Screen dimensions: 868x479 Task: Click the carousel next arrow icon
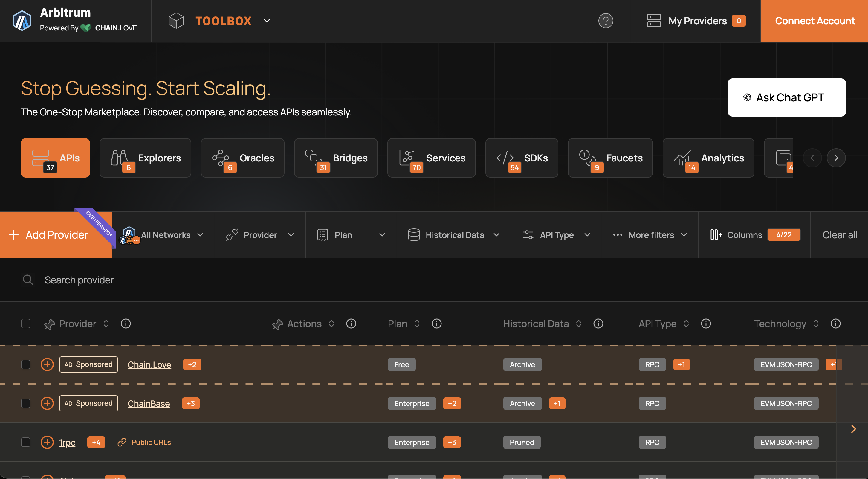[836, 158]
